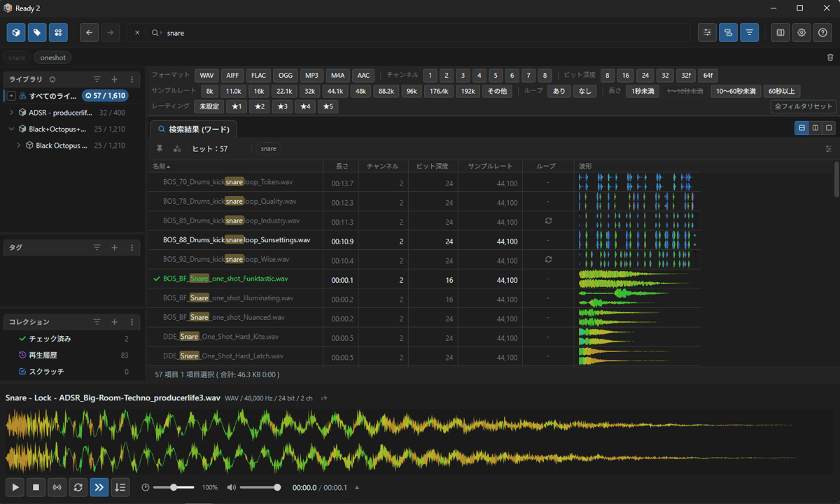Toggle loop playback button in player

[x=78, y=487]
